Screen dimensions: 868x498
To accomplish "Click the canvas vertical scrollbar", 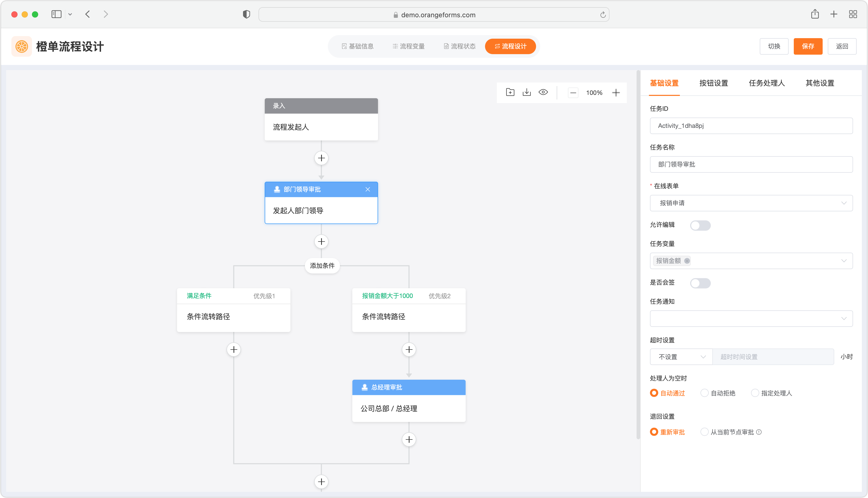I will [x=638, y=255].
